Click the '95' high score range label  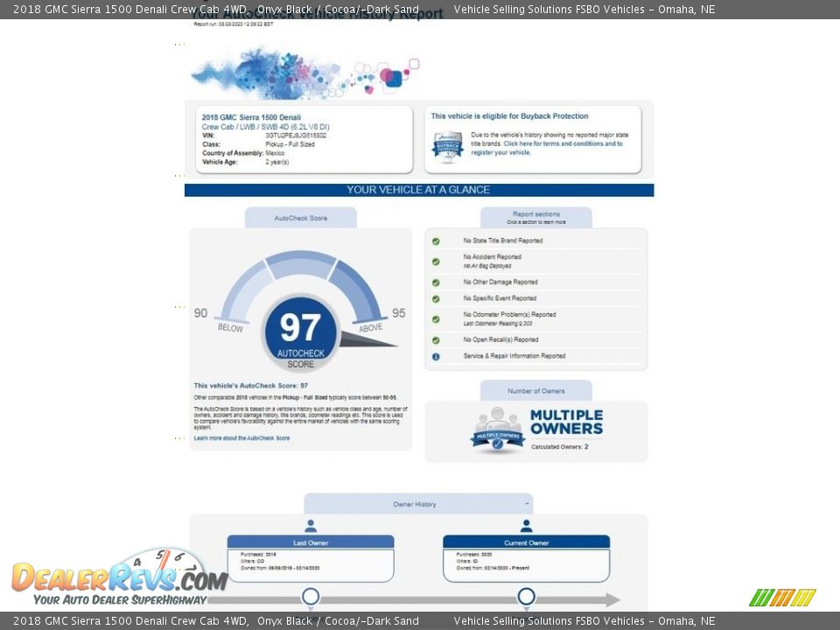coord(399,313)
